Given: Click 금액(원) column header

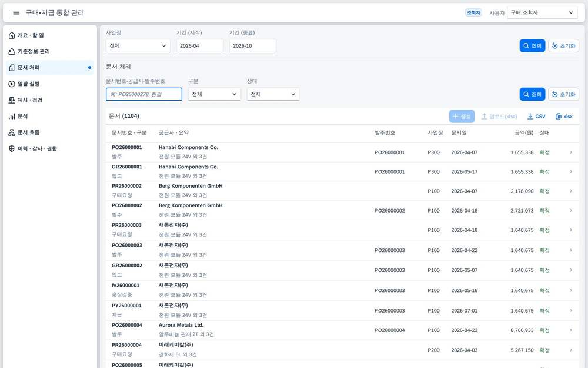Looking at the screenshot, I should tap(524, 133).
